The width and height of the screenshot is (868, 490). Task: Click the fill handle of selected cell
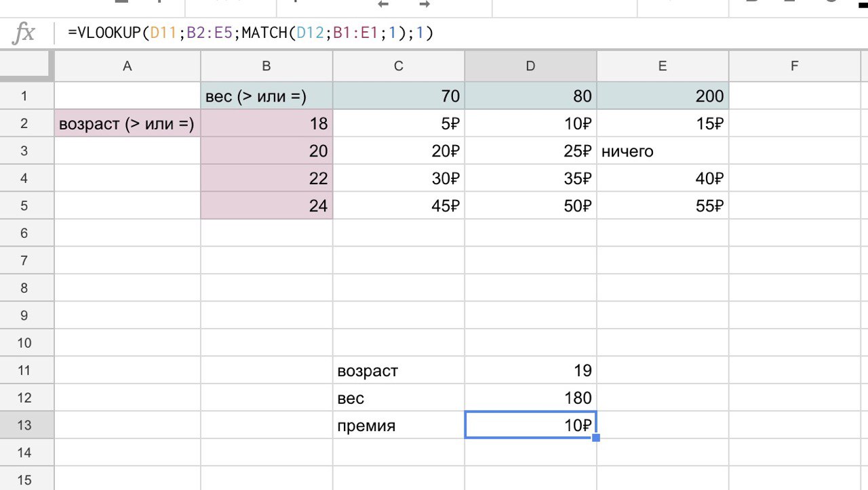coord(596,438)
